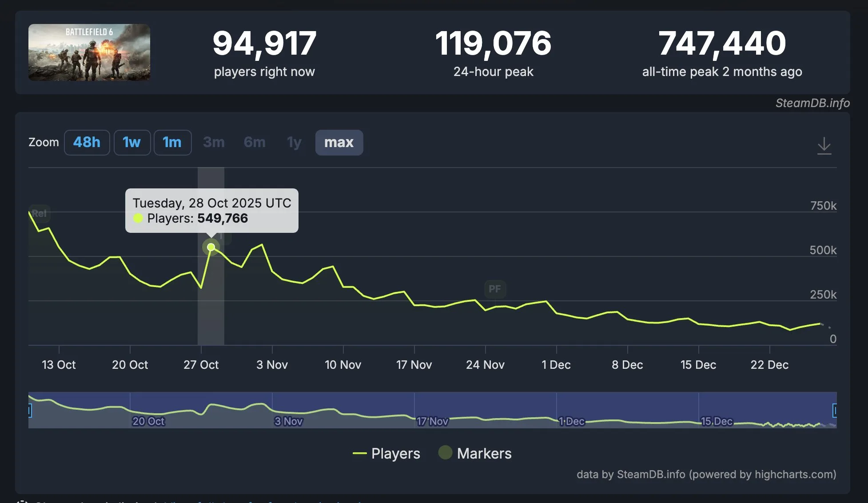This screenshot has width=868, height=503.
Task: Click the 17 Nov label in navigator
Action: click(432, 421)
